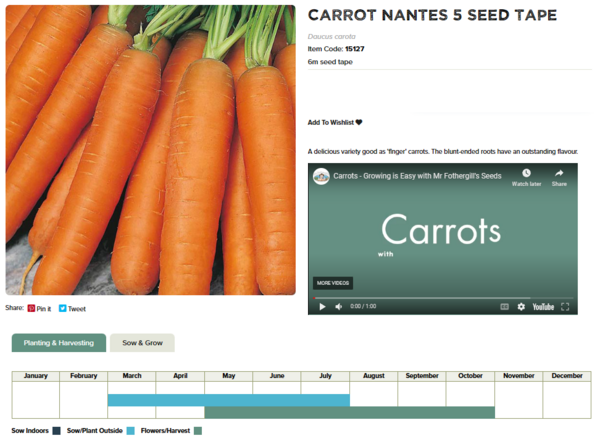Click the video progress bar
Image resolution: width=600 pixels, height=441 pixels.
tap(440, 297)
